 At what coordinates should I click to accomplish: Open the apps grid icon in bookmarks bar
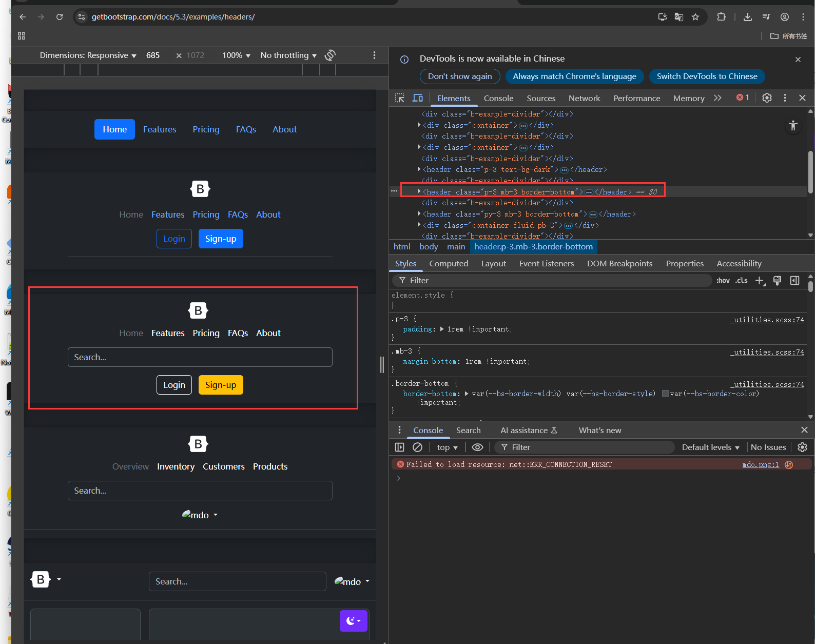tap(22, 36)
